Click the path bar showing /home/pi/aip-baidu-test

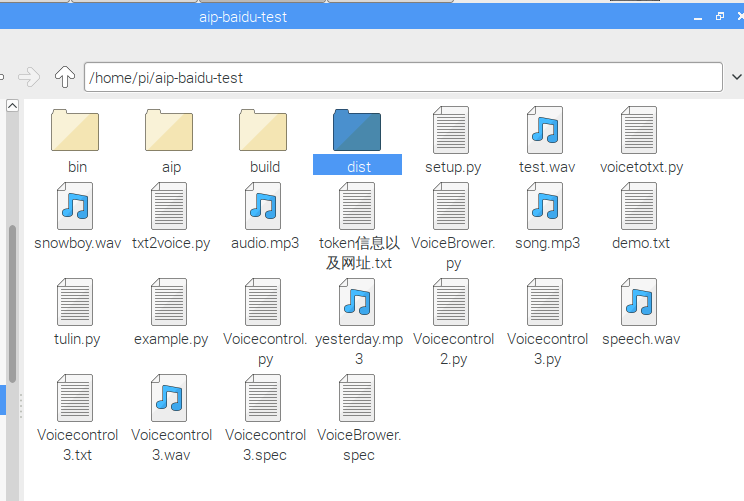(x=403, y=77)
